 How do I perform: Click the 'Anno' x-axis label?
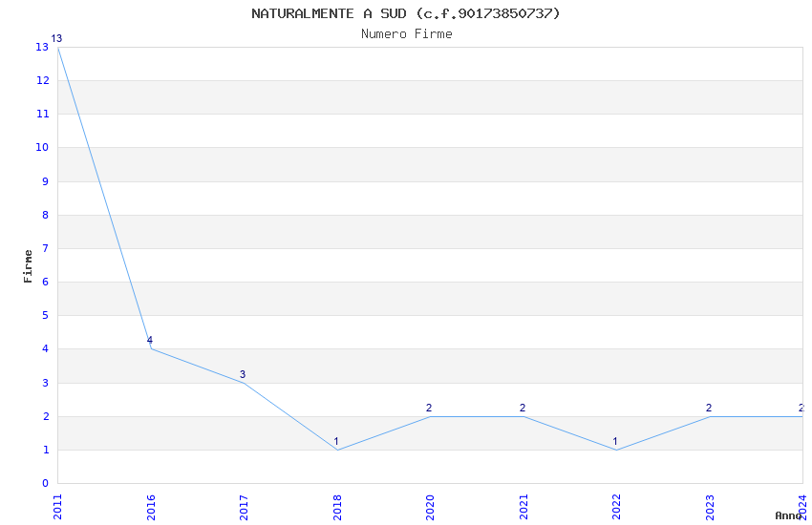pyautogui.click(x=788, y=515)
